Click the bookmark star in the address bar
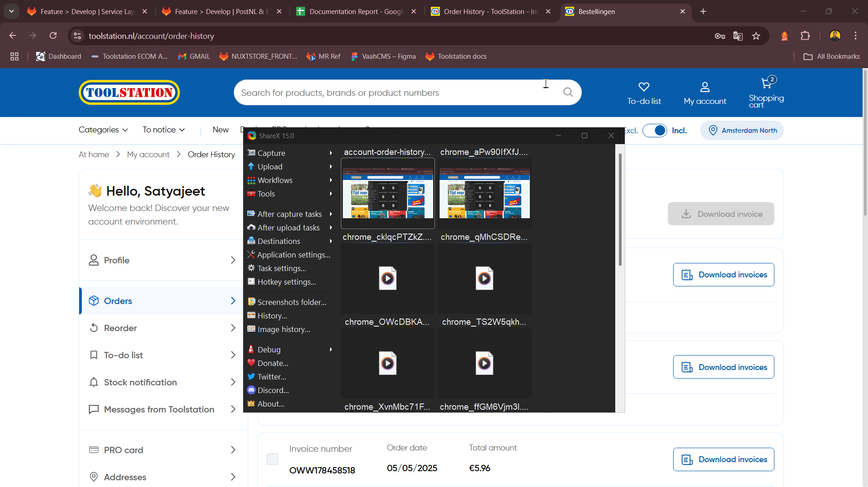Viewport: 868px width, 487px height. point(756,36)
